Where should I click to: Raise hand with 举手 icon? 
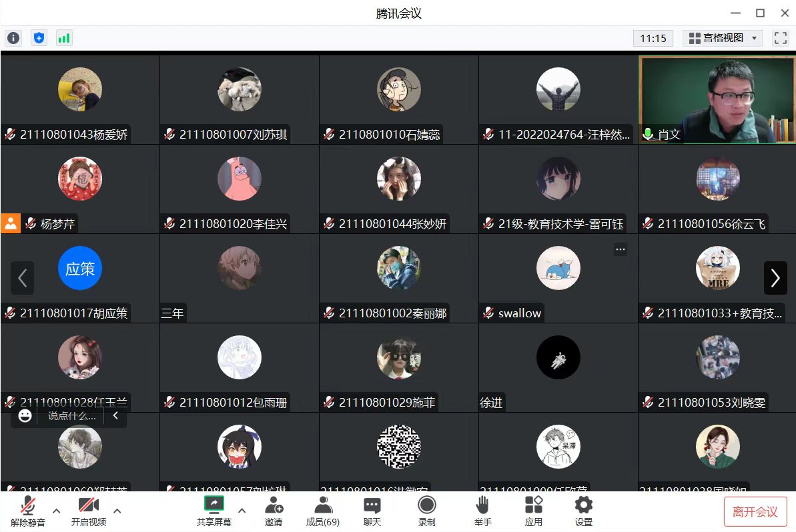pos(482,511)
